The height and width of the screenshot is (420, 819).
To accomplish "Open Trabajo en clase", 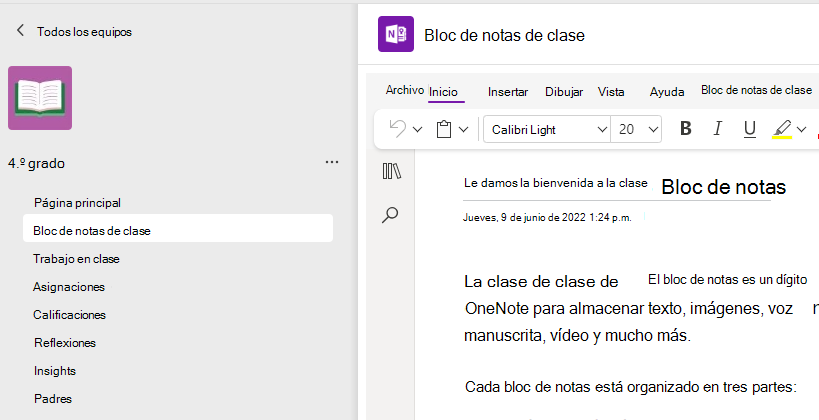I will click(x=76, y=259).
